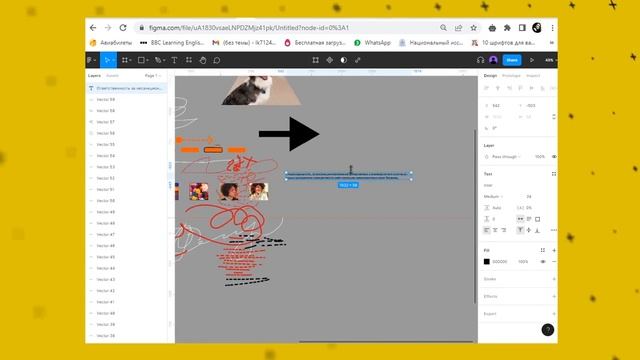This screenshot has height=360, width=640.
Task: Open the Chrome three-dot menu
Action: [x=552, y=28]
